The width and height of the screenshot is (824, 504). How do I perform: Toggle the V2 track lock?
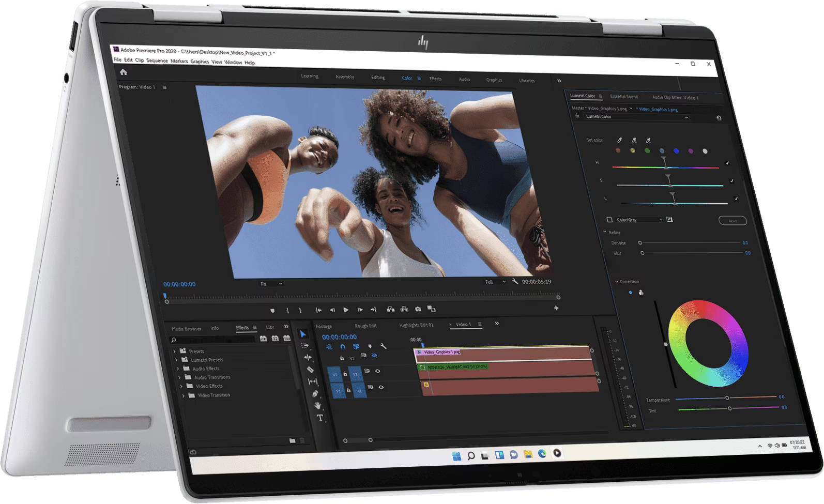tap(342, 358)
